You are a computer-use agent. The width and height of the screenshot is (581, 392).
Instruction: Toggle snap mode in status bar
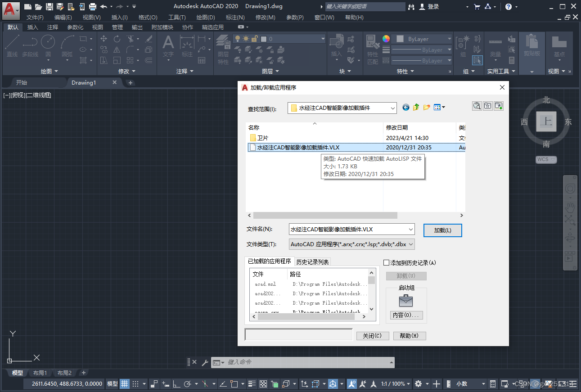pyautogui.click(x=135, y=384)
